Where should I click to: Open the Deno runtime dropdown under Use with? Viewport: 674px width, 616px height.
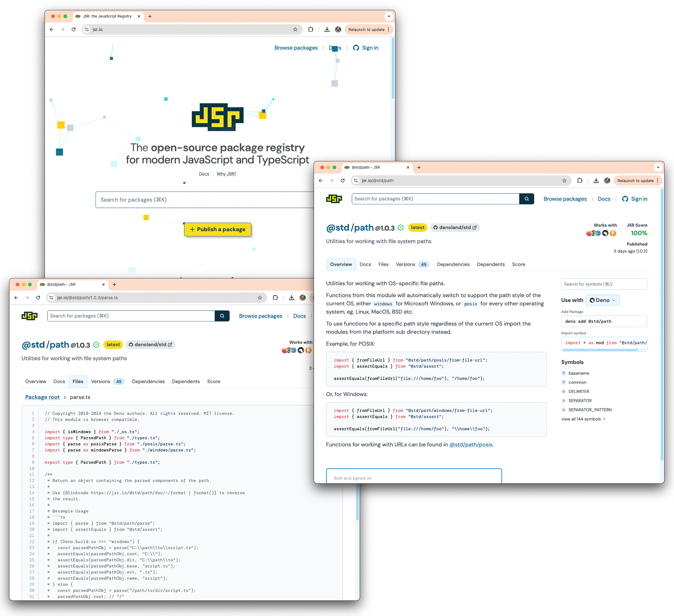click(x=602, y=300)
